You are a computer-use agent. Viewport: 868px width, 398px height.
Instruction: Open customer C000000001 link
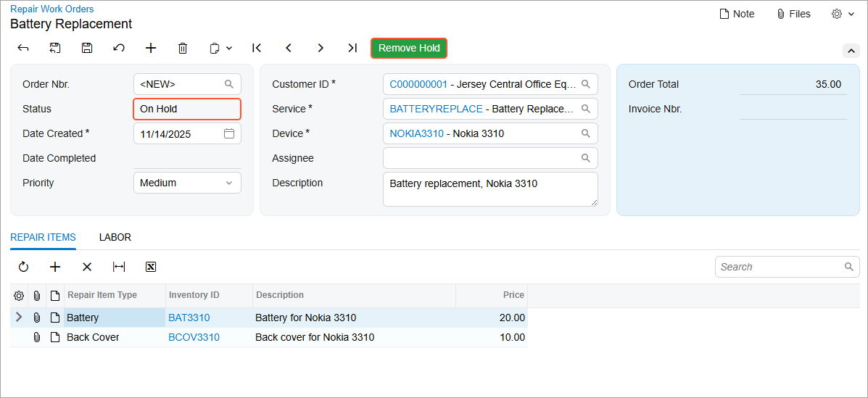418,84
